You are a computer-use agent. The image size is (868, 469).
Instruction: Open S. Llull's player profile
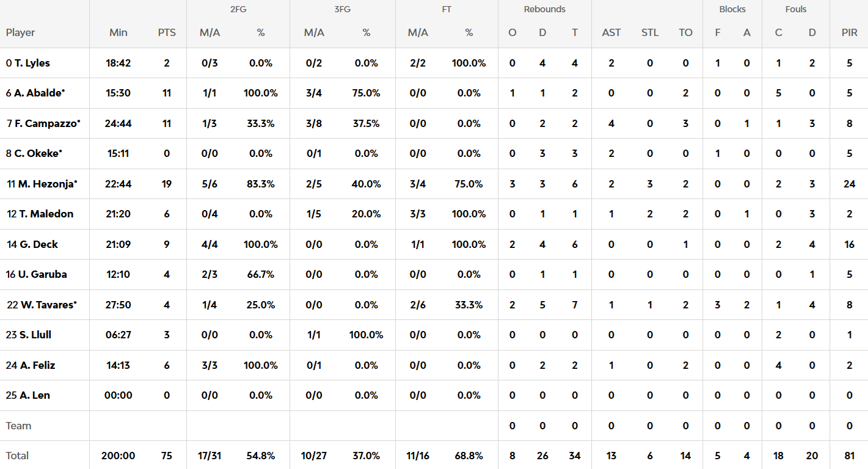tap(35, 335)
